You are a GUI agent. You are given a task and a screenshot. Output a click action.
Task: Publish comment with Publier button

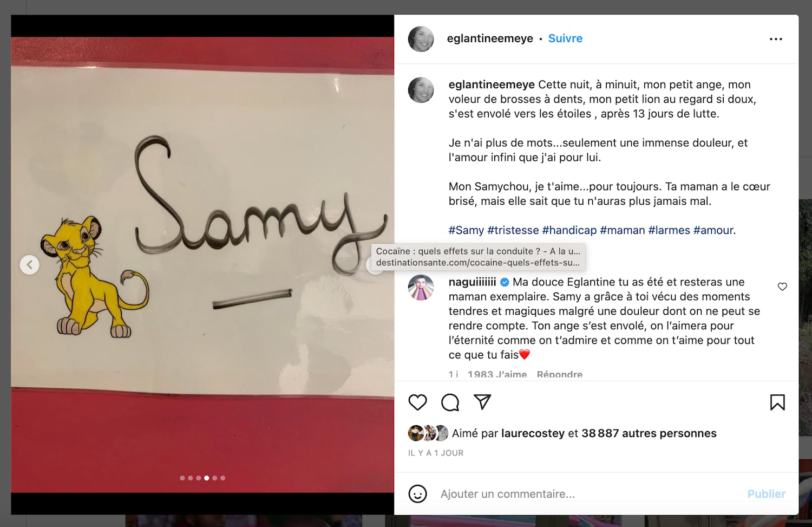[x=766, y=494]
